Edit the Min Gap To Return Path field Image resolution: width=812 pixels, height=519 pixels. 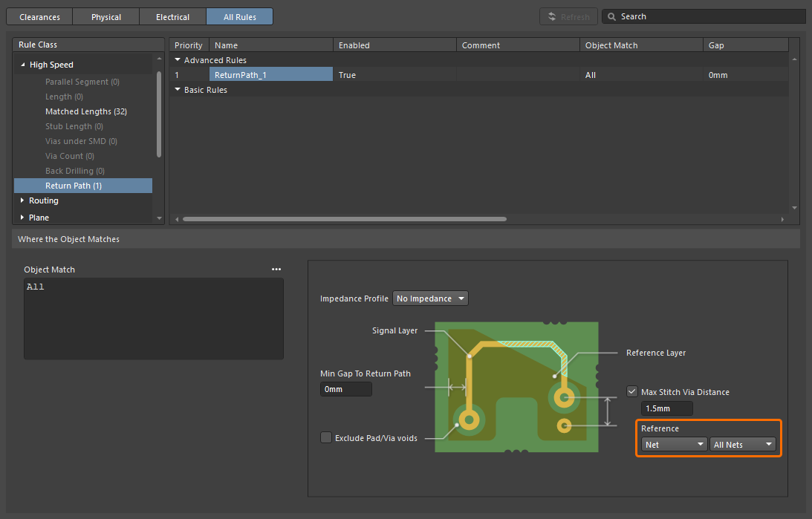pos(346,389)
